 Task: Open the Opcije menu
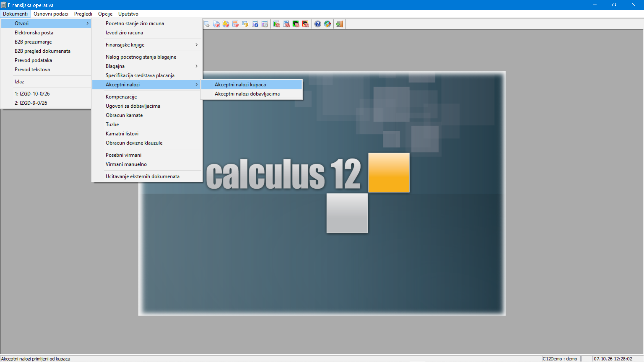click(105, 14)
